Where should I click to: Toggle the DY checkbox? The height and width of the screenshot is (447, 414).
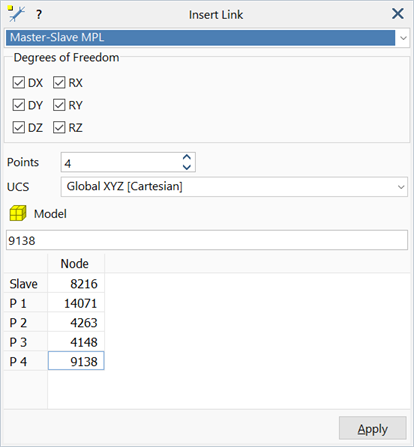(19, 105)
